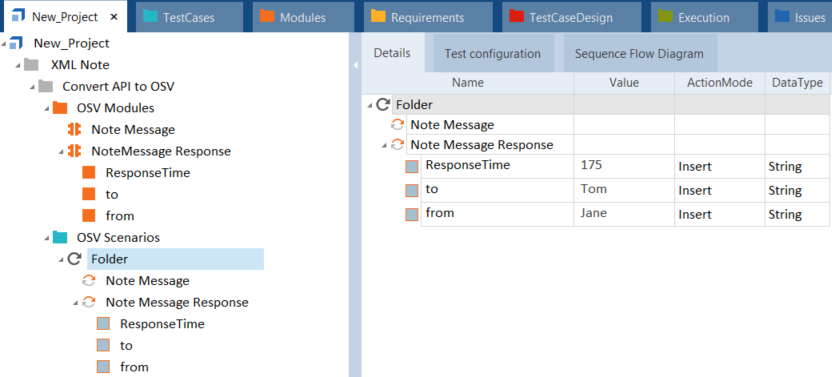
Task: Click the Value cell containing 175
Action: (x=624, y=166)
